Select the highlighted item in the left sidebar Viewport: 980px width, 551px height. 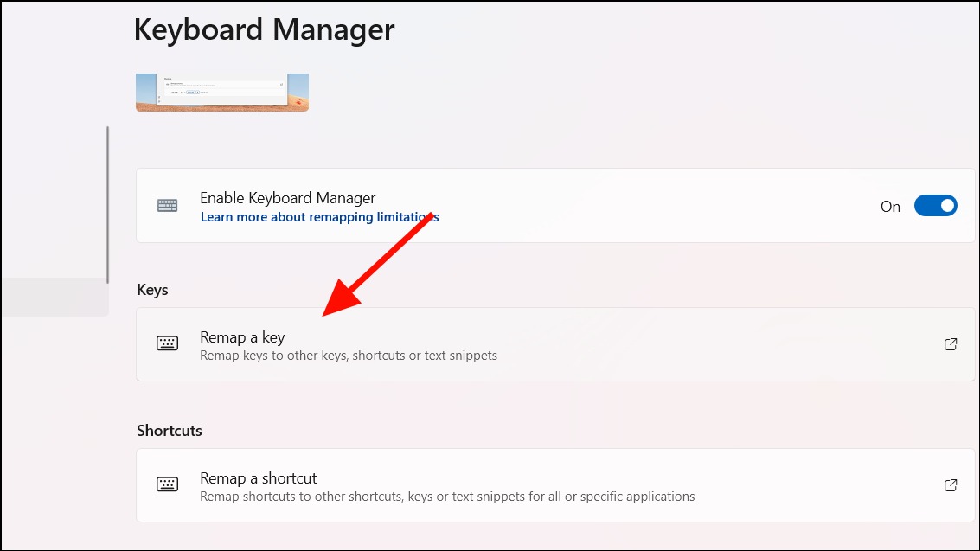(54, 297)
